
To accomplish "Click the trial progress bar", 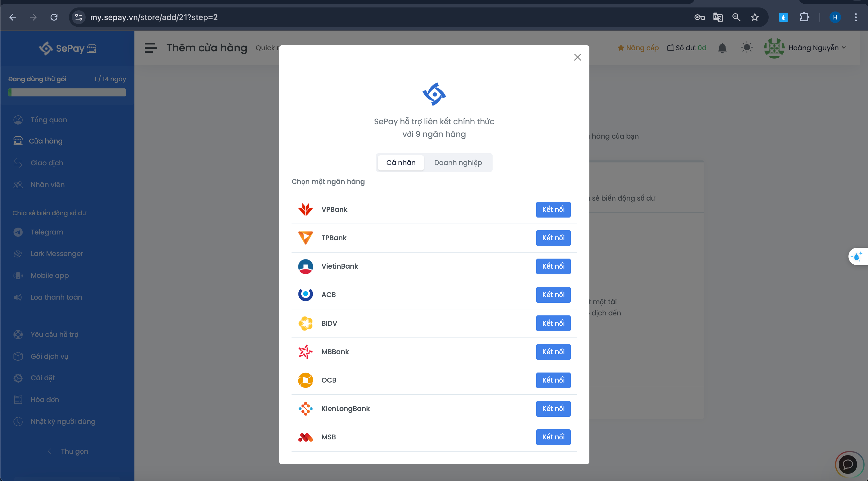I will [67, 93].
